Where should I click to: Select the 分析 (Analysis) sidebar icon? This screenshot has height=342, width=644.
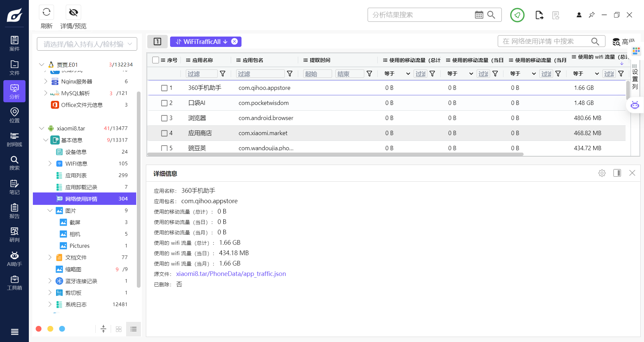point(14,91)
